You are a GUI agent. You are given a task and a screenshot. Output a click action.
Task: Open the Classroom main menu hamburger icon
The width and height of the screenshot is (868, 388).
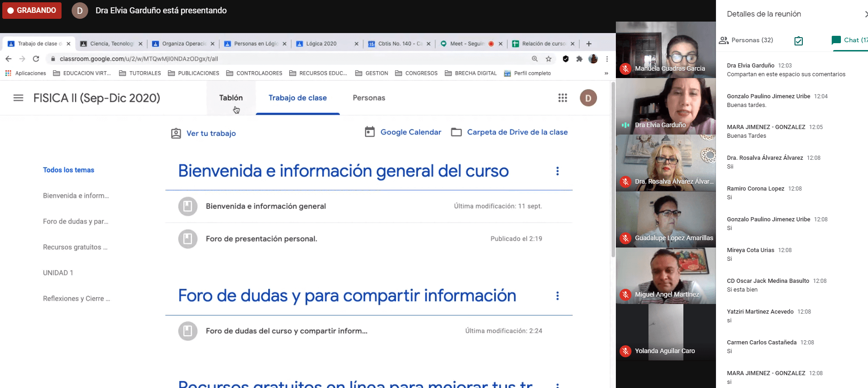click(18, 98)
